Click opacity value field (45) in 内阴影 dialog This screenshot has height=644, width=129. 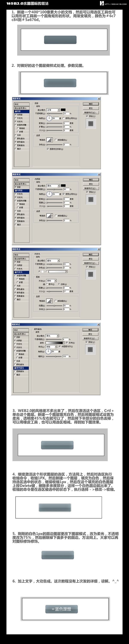[x=66, y=189]
